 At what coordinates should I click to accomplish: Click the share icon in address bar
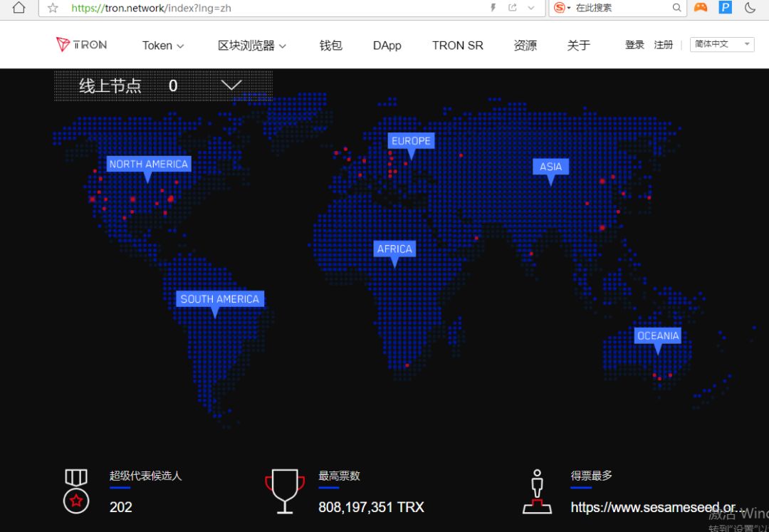(x=513, y=7)
